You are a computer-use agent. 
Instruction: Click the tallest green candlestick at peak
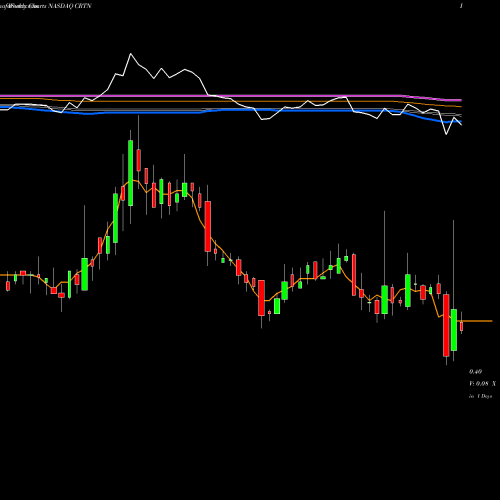[130, 173]
